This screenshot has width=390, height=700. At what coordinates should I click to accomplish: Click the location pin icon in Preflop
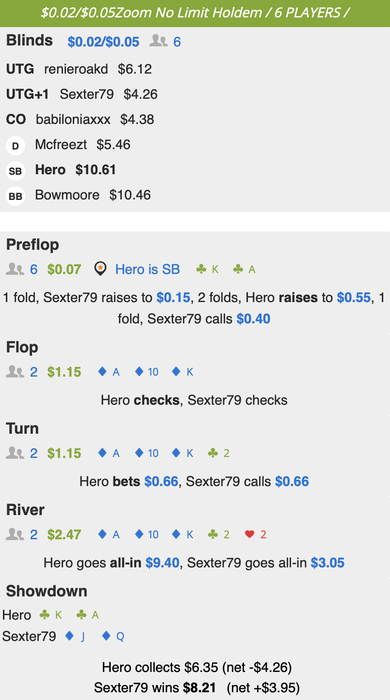101,269
